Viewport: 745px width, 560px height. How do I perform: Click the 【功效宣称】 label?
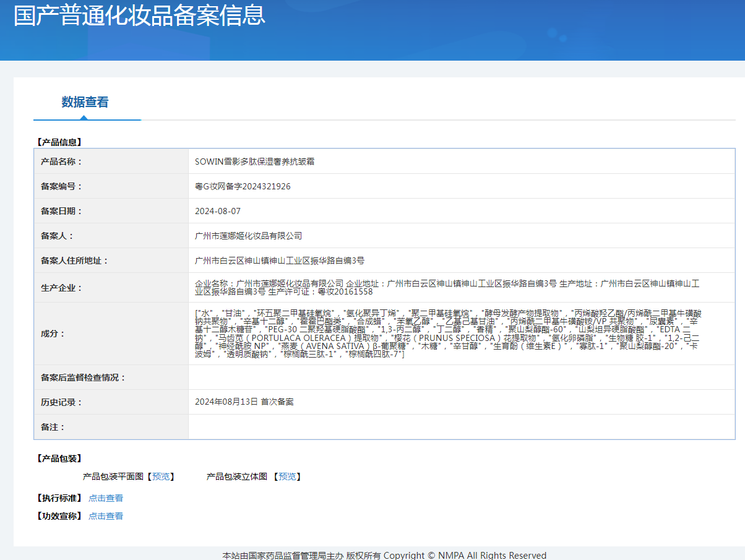tap(59, 516)
